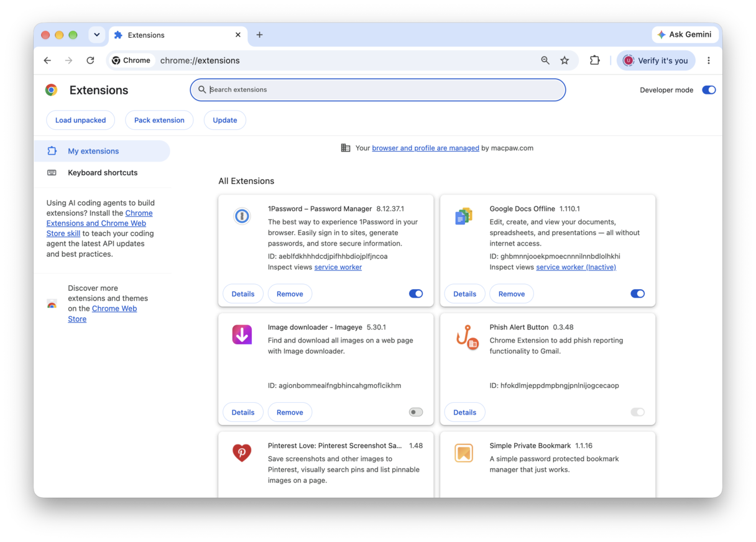
Task: Click the Image downloader Imageye icon
Action: [242, 334]
